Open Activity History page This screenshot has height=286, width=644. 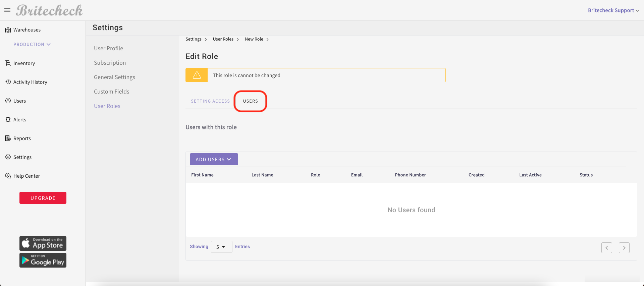coord(30,82)
